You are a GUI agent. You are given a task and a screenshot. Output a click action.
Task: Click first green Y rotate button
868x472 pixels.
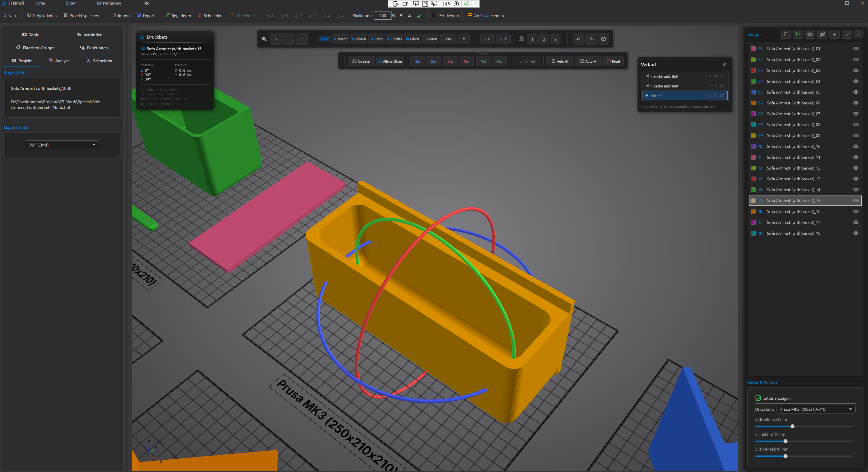(483, 61)
